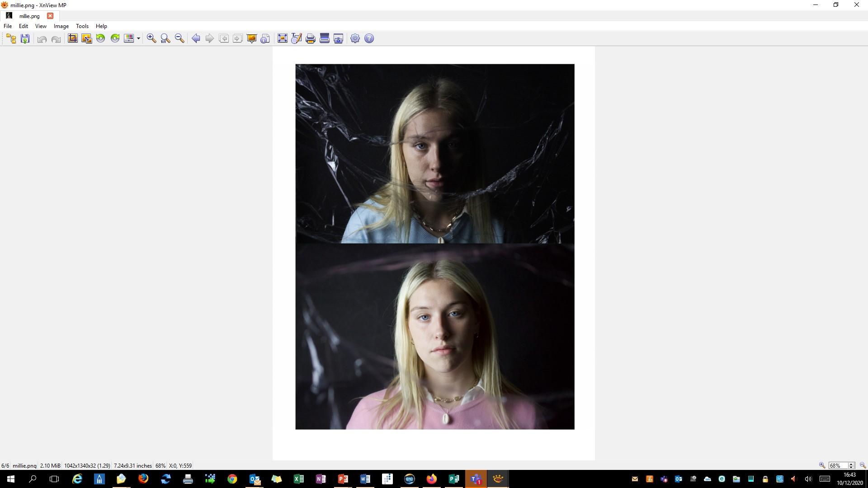Image resolution: width=868 pixels, height=488 pixels.
Task: Open the Help menu
Action: pyautogui.click(x=101, y=26)
